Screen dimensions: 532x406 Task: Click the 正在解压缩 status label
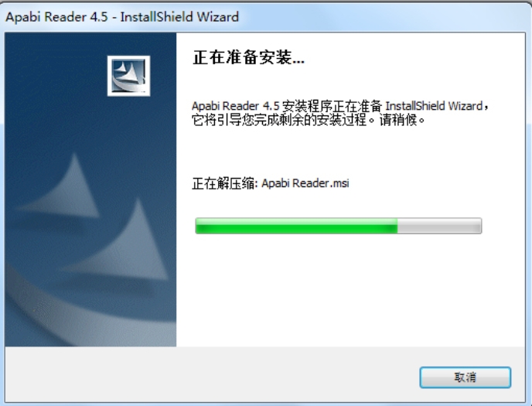coord(223,183)
